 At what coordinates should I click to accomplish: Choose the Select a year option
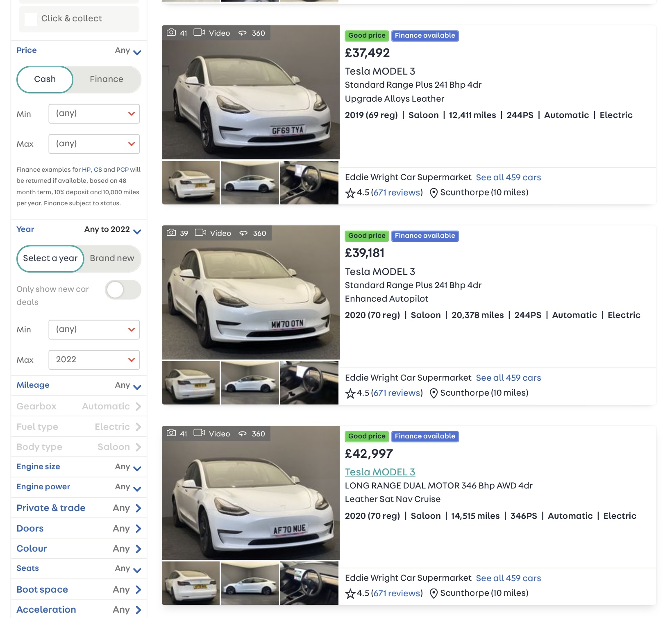tap(50, 259)
